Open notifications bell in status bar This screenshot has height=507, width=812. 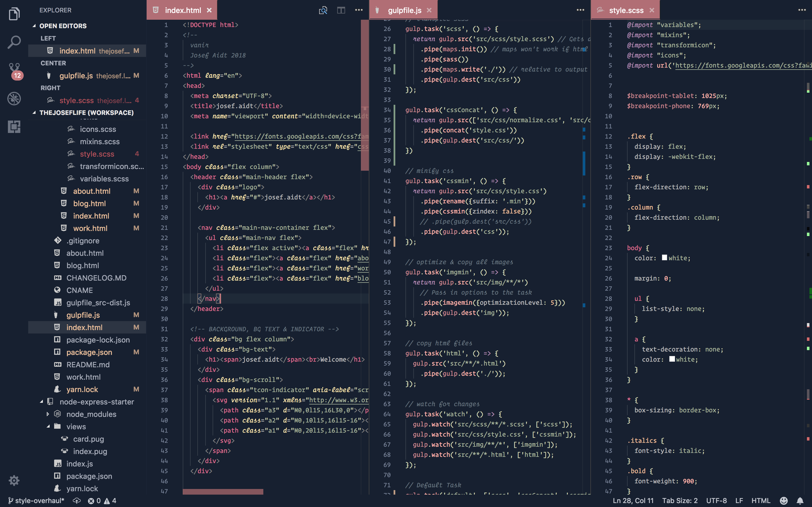800,501
